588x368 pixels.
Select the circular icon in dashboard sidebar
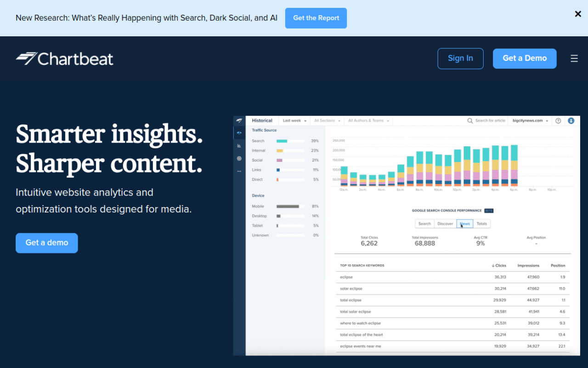[x=239, y=158]
